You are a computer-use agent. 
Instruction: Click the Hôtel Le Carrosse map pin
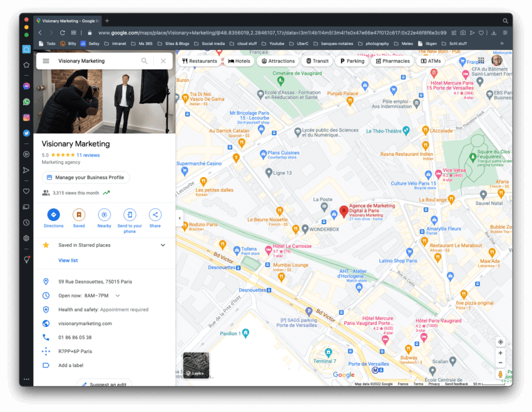click(x=269, y=250)
